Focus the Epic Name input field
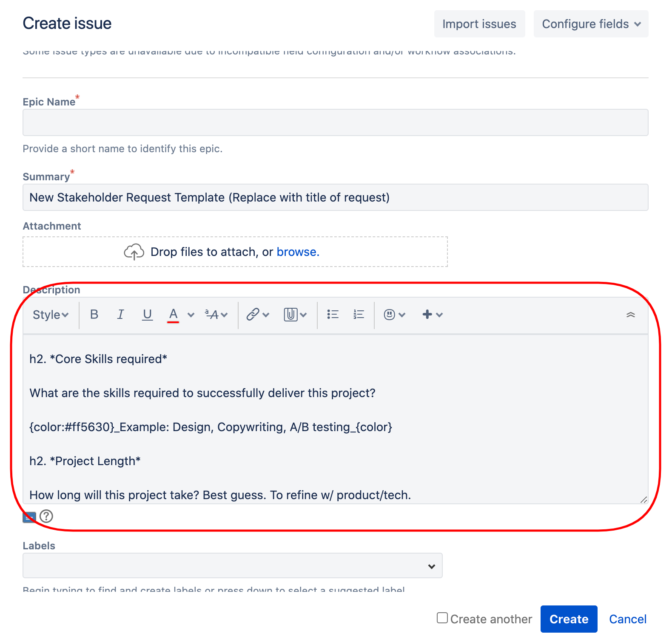This screenshot has width=672, height=642. click(x=335, y=122)
